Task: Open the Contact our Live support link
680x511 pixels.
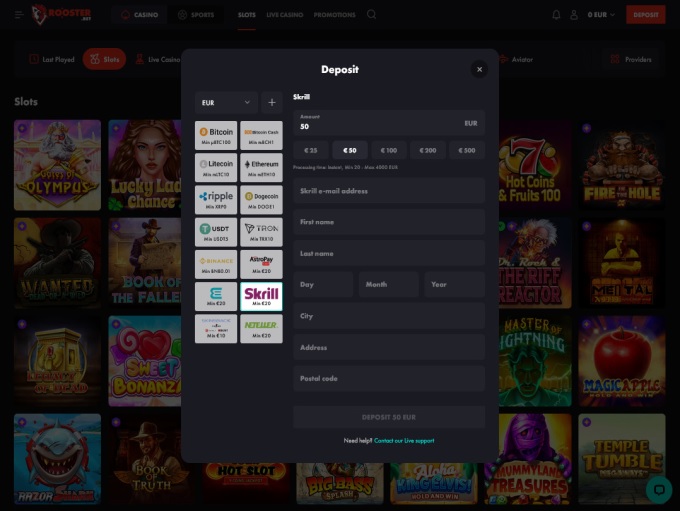Action: (x=404, y=441)
